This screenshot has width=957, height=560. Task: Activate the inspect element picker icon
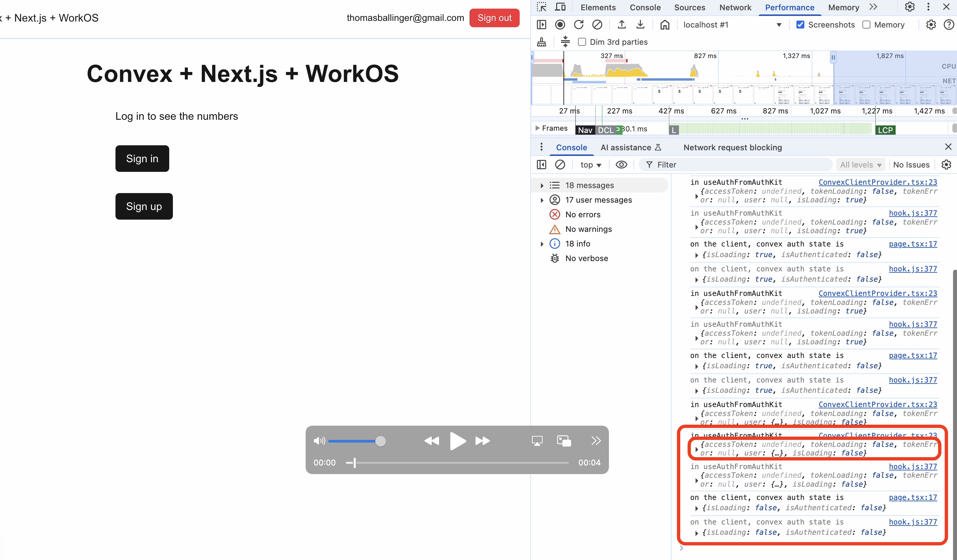tap(541, 7)
